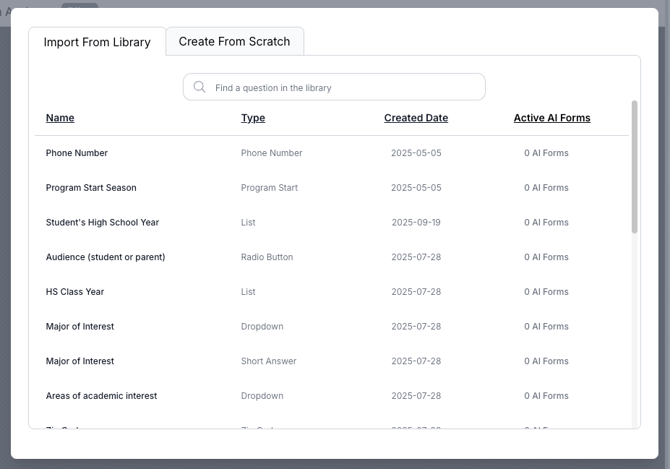
Task: Select Areas of academic interest question
Action: pyautogui.click(x=101, y=396)
